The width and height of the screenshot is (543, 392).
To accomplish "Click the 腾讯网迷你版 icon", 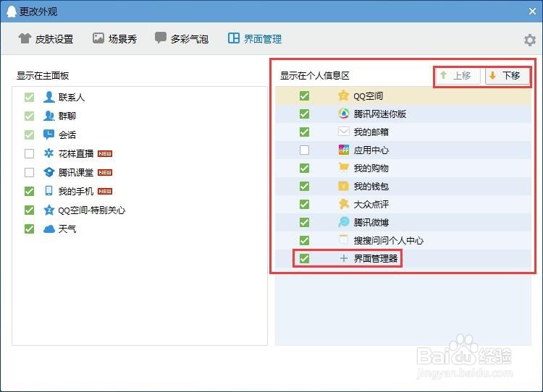I will 343,114.
